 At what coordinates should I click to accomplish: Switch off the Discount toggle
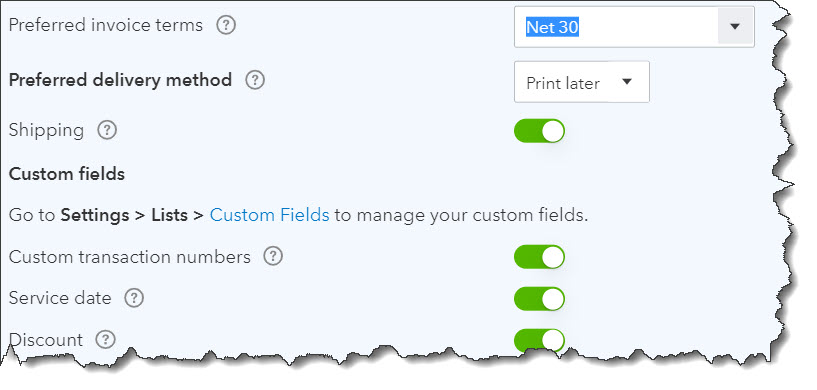click(x=539, y=340)
